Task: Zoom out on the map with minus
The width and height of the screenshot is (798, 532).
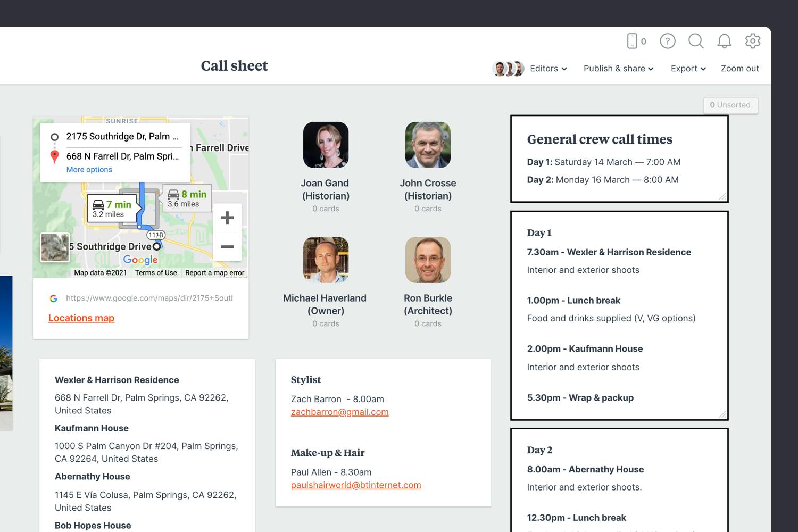Action: pos(227,247)
